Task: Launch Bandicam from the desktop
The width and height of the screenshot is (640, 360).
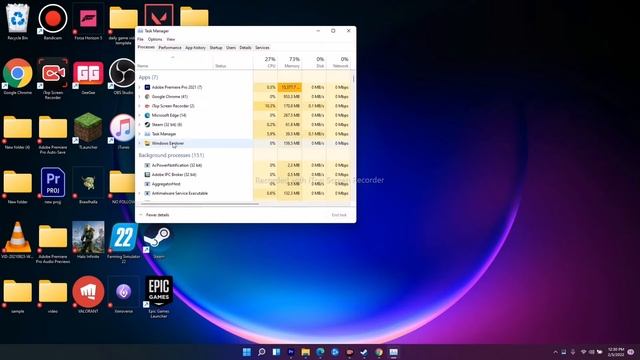Action: point(53,21)
